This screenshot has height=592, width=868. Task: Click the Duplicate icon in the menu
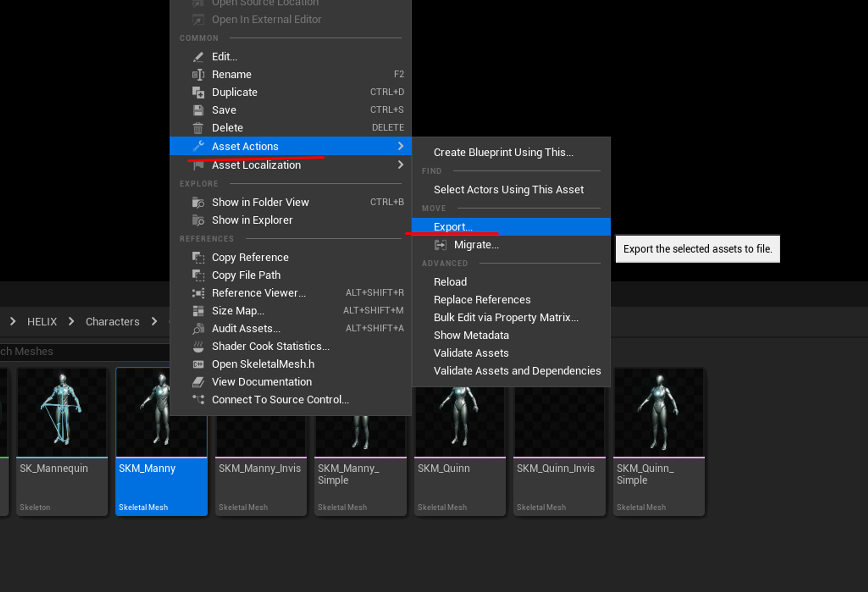point(198,92)
